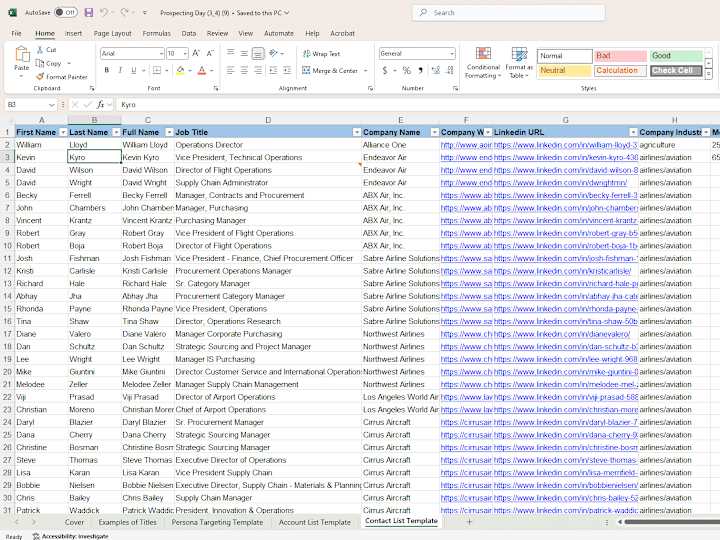Open the Insert ribbon tab
720x540 pixels.
click(x=73, y=33)
